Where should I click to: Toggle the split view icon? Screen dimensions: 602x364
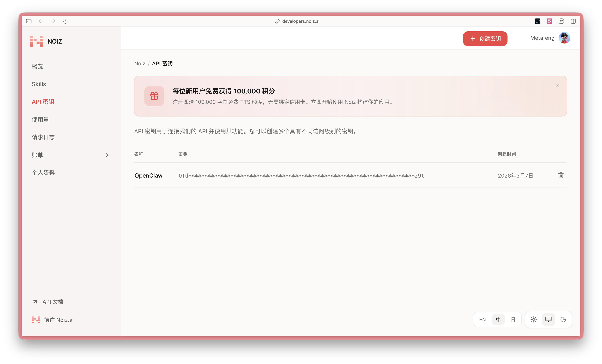573,21
